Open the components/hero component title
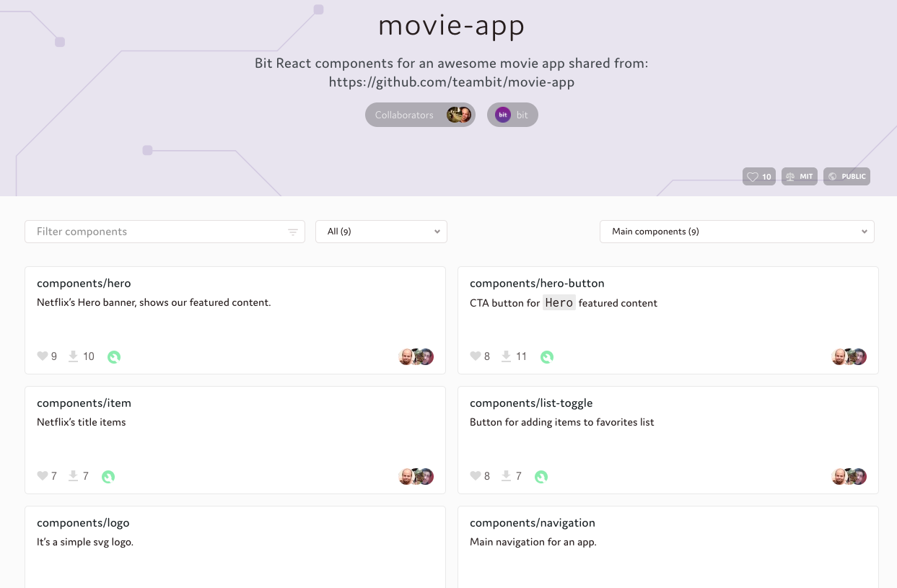 click(x=84, y=284)
